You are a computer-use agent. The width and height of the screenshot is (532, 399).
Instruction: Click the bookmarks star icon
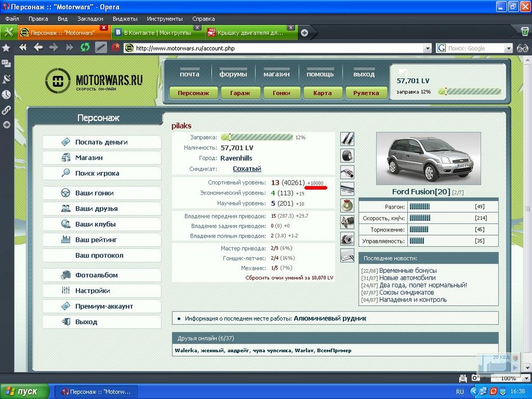[6, 48]
